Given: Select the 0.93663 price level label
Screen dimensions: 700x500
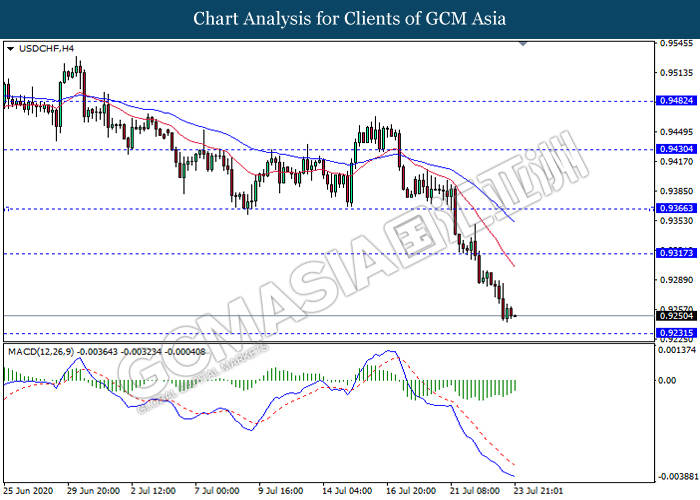Looking at the screenshot, I should (x=676, y=208).
